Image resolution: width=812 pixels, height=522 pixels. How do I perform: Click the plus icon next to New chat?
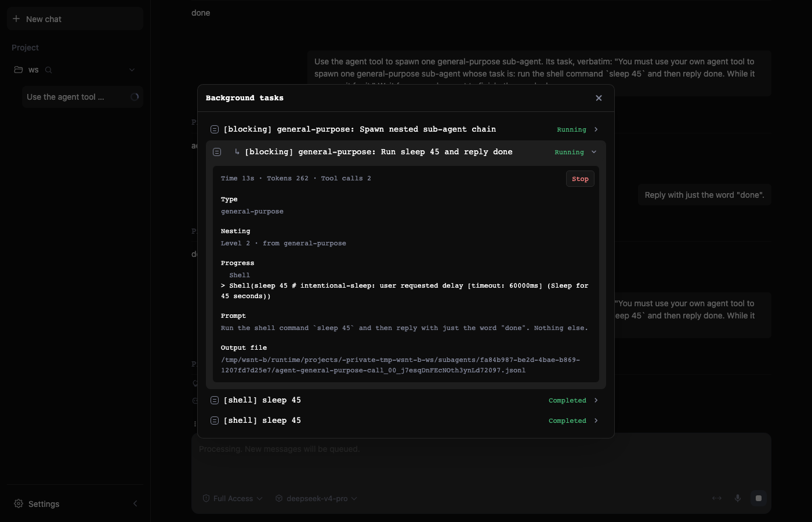click(16, 19)
